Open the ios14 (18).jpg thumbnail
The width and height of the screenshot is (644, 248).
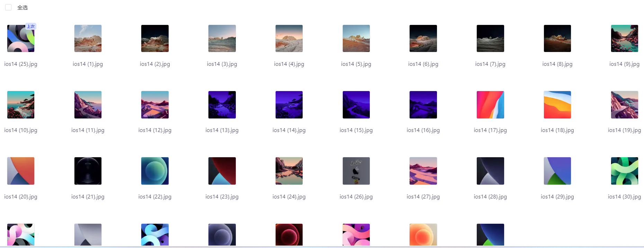(557, 105)
